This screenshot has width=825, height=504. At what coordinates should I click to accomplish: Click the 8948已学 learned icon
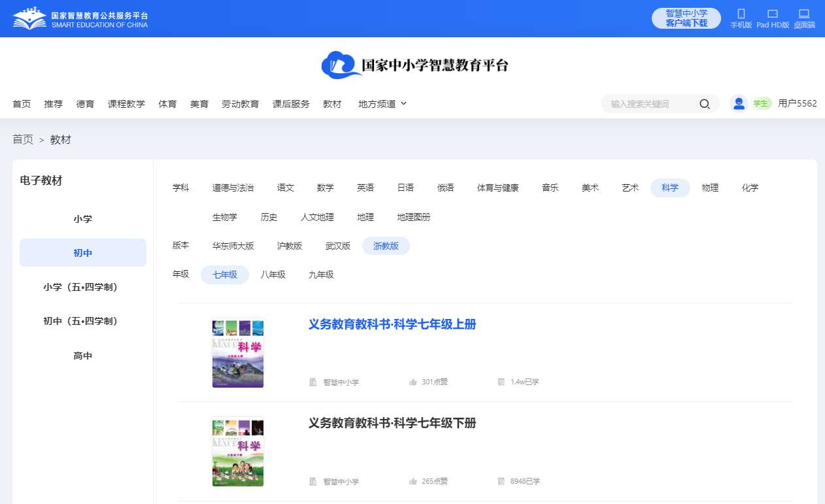[x=501, y=481]
